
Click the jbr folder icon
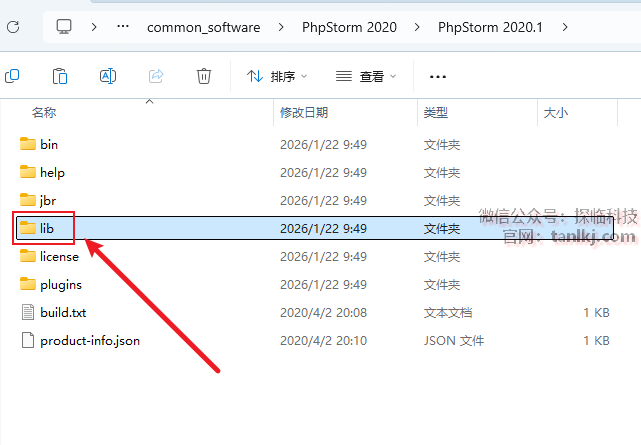[28, 200]
